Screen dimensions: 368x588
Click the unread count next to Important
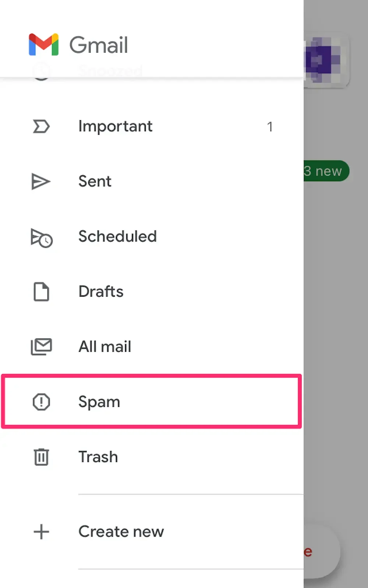pyautogui.click(x=270, y=127)
